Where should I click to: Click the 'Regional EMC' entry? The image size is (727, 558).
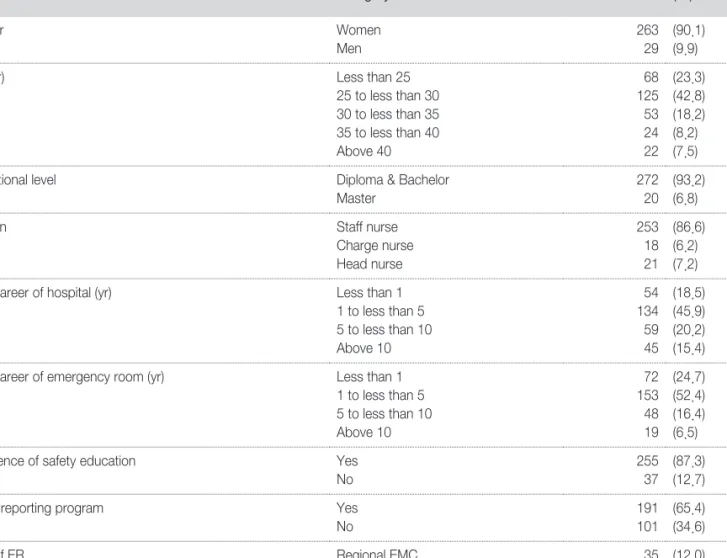click(x=377, y=553)
